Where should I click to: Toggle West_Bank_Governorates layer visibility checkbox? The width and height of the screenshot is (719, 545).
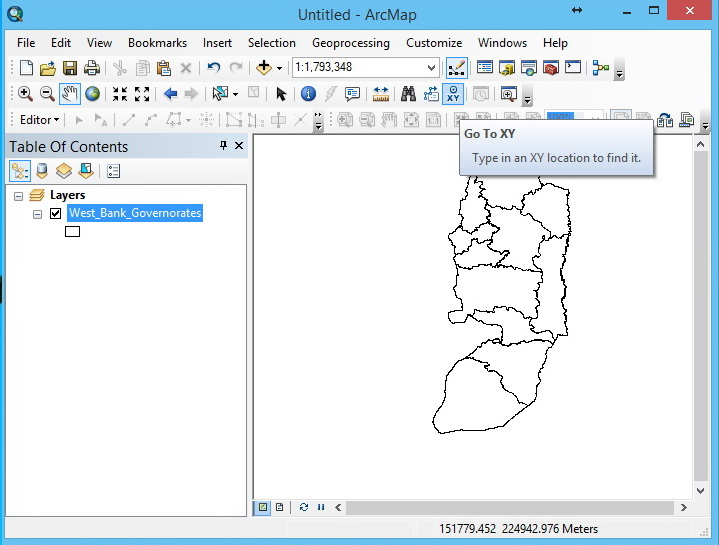[x=55, y=213]
